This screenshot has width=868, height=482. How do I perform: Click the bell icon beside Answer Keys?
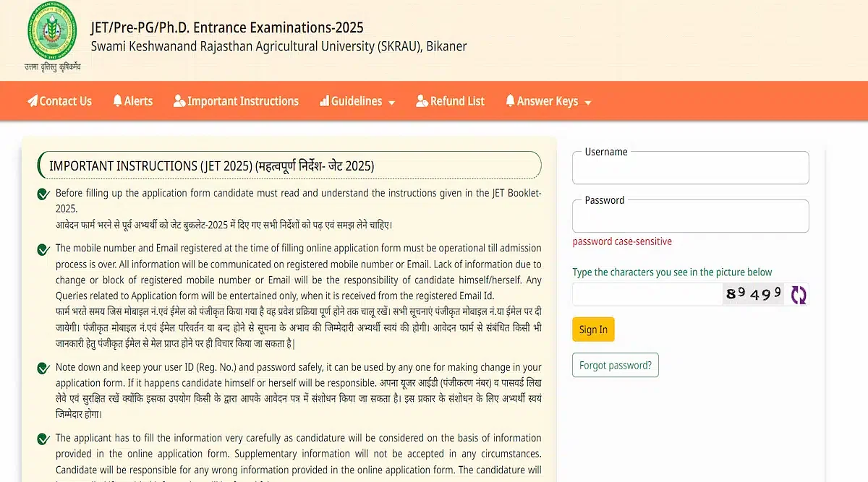[x=510, y=101]
